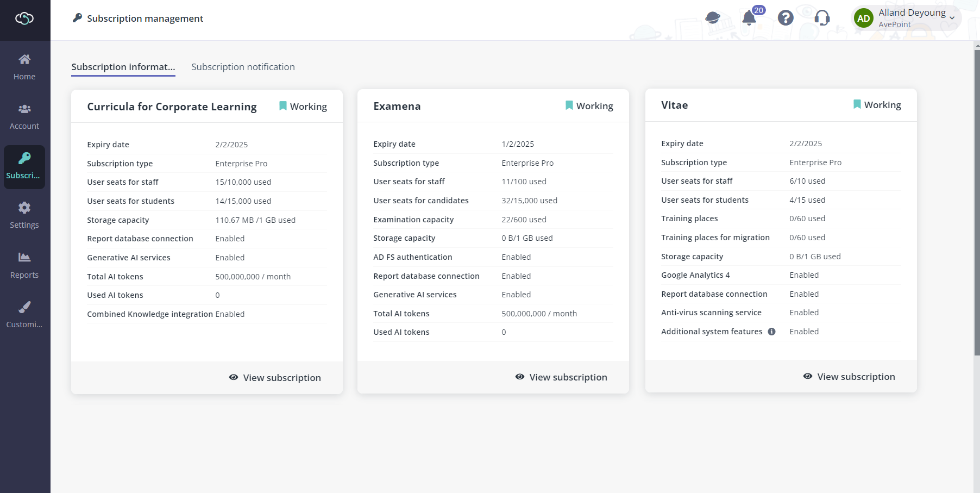Click the value 15/10,000 used

click(x=243, y=182)
